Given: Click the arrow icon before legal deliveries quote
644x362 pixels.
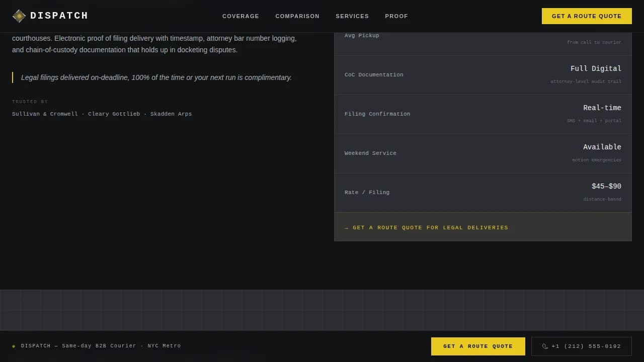Looking at the screenshot, I should [x=346, y=228].
